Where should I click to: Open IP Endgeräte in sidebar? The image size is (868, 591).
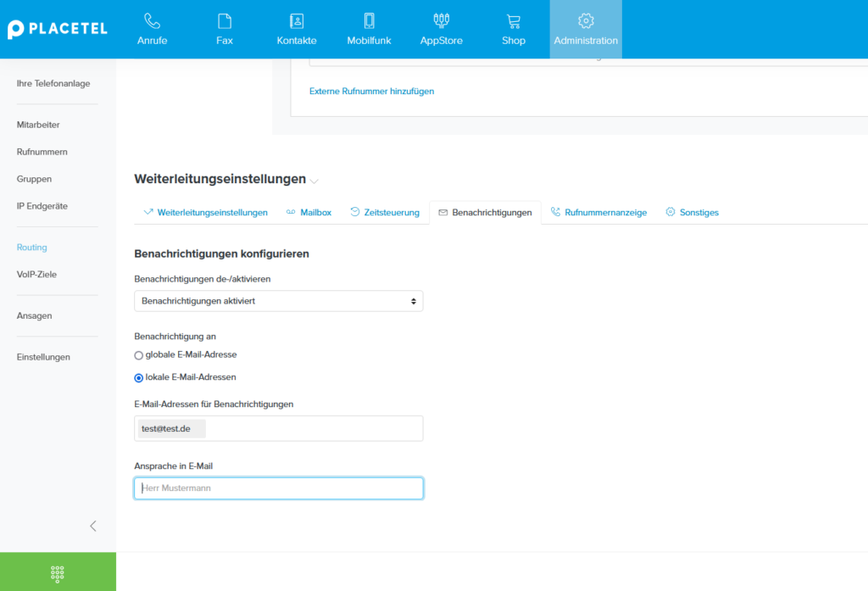[42, 207]
